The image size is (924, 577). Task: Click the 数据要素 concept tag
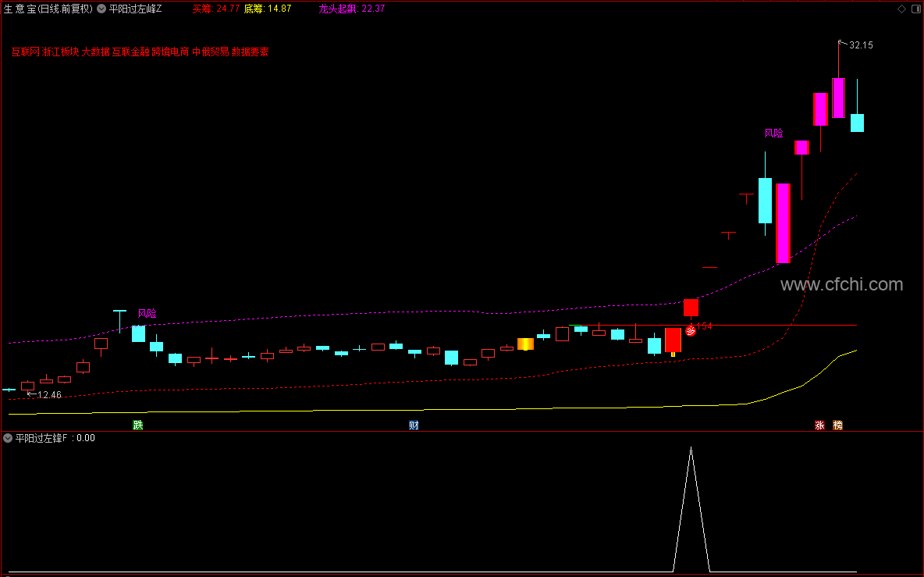250,52
